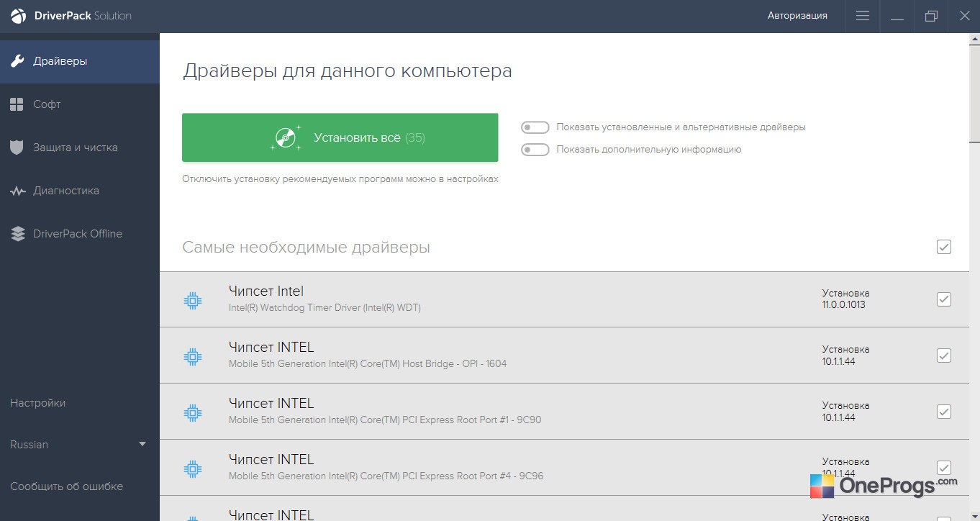The height and width of the screenshot is (521, 980).
Task: Open the Софт section via its grid icon
Action: point(17,104)
